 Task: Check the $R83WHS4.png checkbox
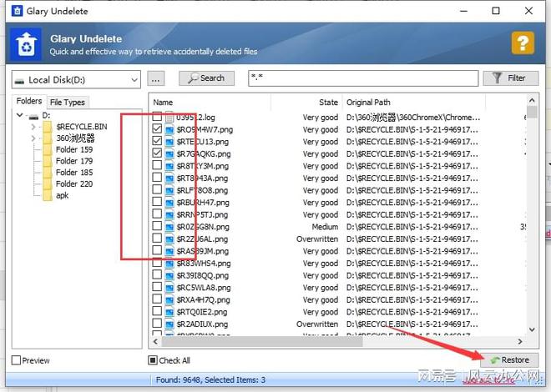pos(157,263)
